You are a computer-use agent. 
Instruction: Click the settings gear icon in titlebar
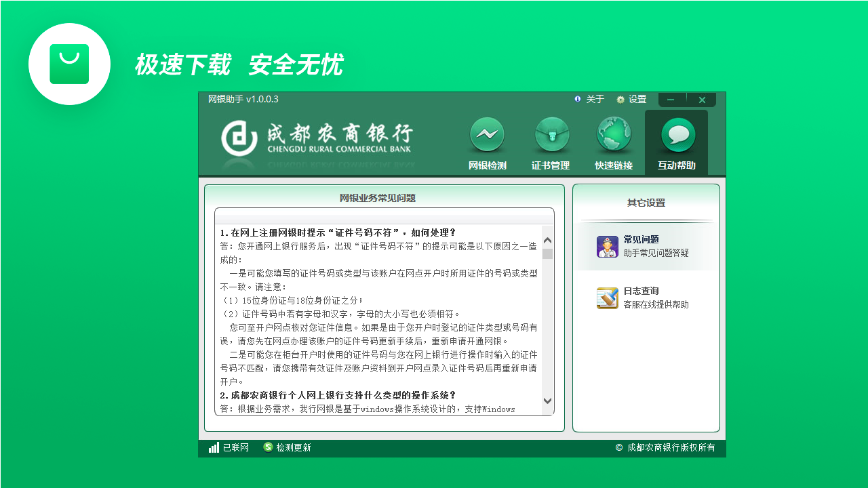coord(620,99)
